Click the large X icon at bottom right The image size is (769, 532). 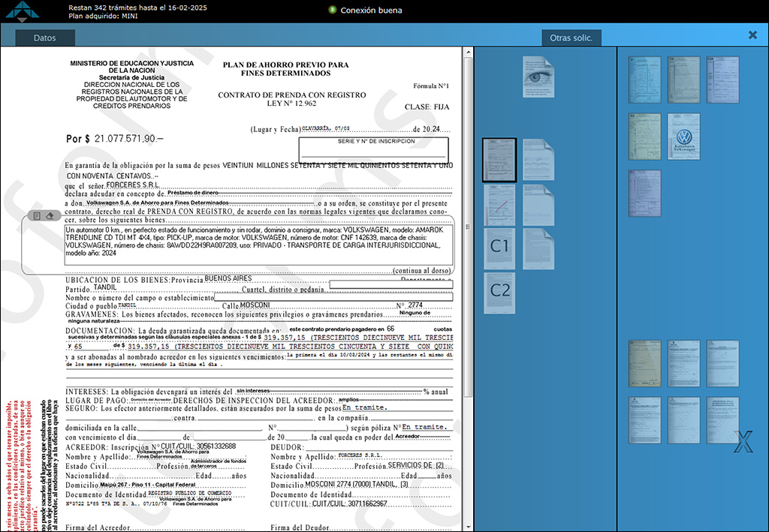point(742,443)
